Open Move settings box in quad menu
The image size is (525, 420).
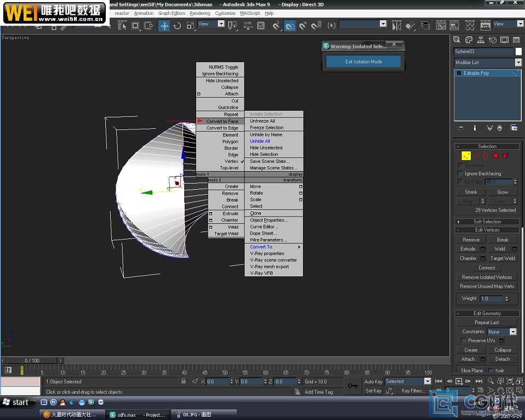pyautogui.click(x=301, y=186)
